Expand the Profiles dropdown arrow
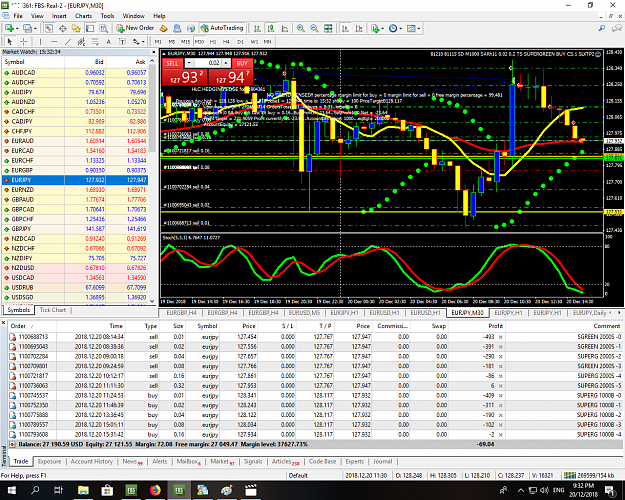Screen dimensions: 625x500 tap(35, 29)
